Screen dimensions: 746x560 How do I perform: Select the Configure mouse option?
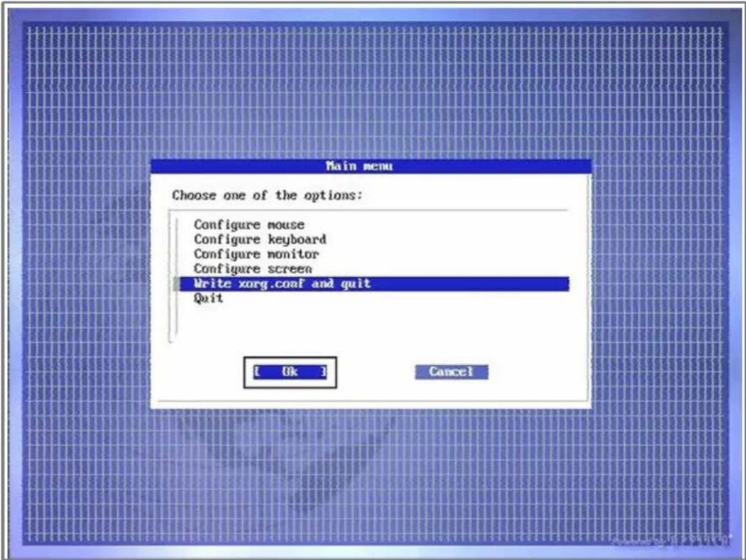249,225
